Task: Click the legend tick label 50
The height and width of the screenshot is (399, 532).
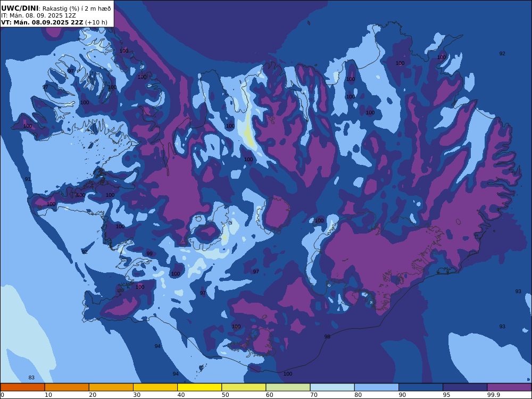Action: coord(225,395)
